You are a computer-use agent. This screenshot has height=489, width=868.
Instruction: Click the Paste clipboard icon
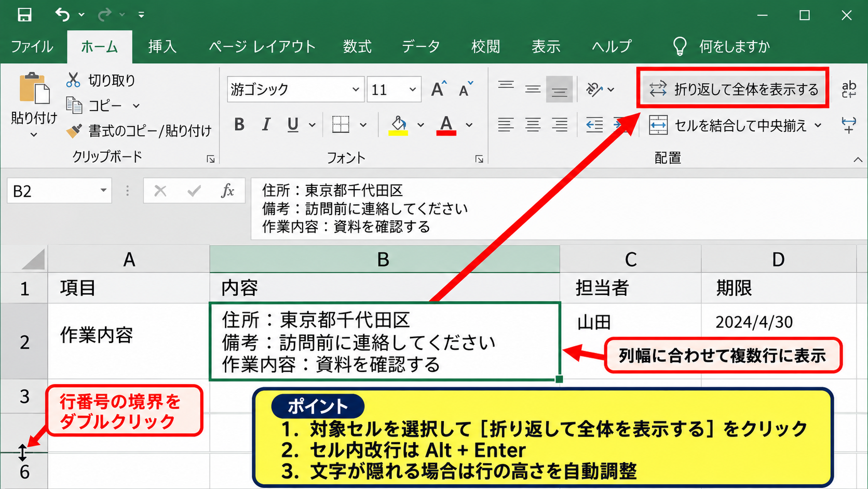point(34,88)
